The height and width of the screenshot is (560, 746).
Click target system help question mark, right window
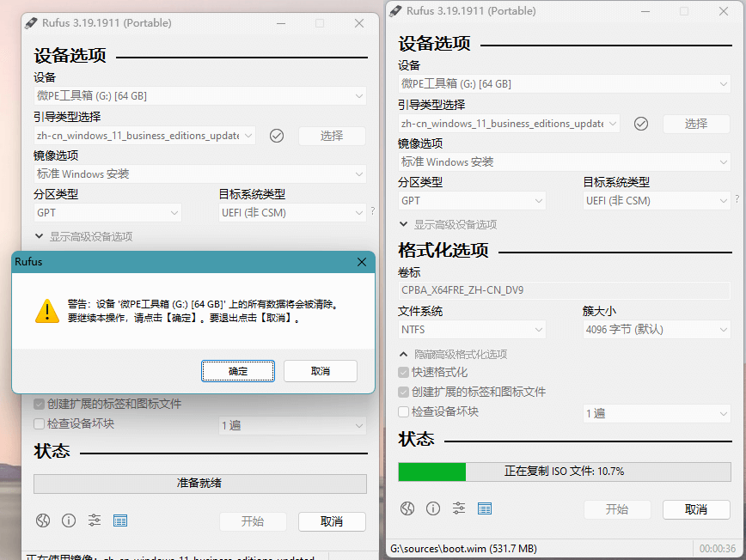[x=737, y=198]
